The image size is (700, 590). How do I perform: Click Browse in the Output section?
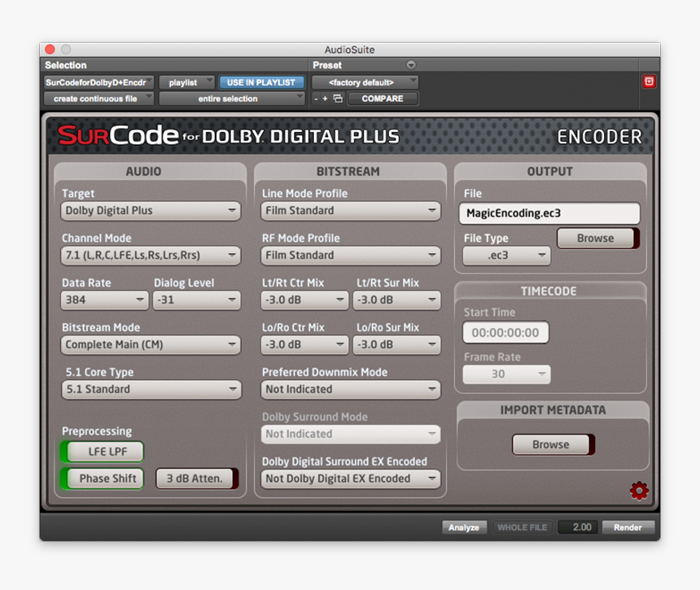(x=597, y=238)
